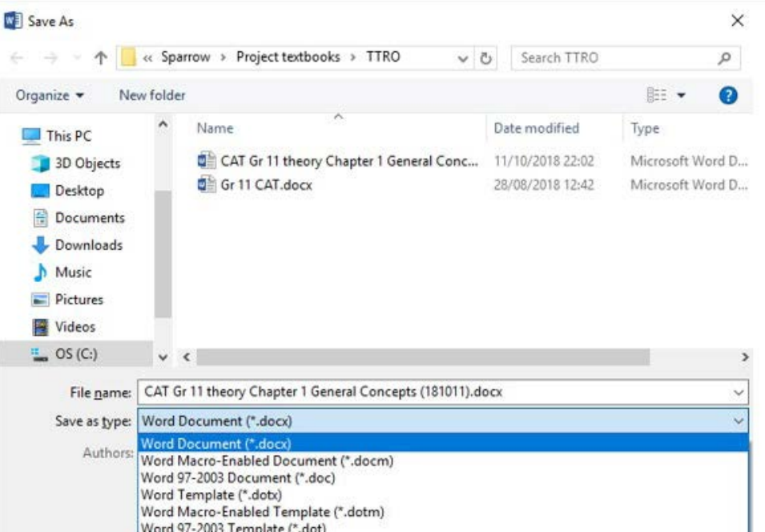Click the horizontal scrollbar right arrow
This screenshot has height=532, width=765.
click(x=744, y=357)
